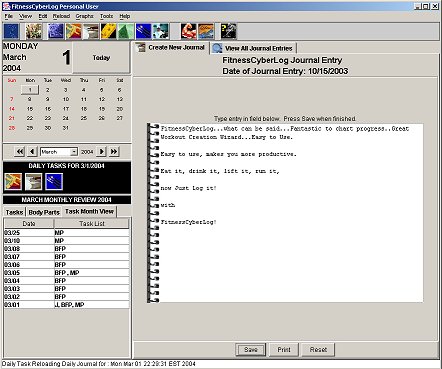
Task: Click the green pyramid toolbar icon
Action: (x=126, y=31)
